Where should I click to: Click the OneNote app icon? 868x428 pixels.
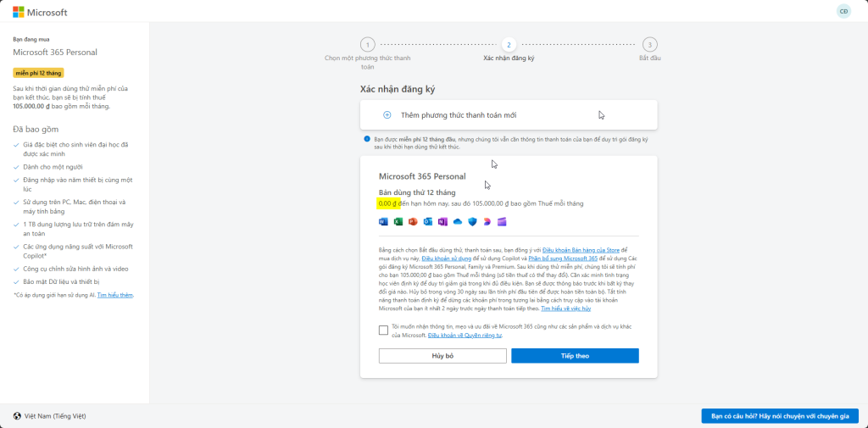click(x=442, y=222)
